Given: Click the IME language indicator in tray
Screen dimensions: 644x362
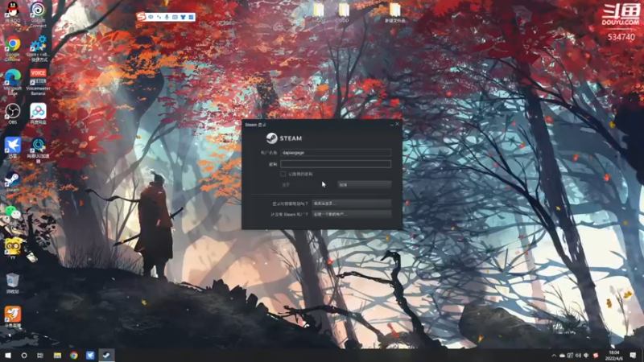Looking at the screenshot, I should click(x=587, y=356).
